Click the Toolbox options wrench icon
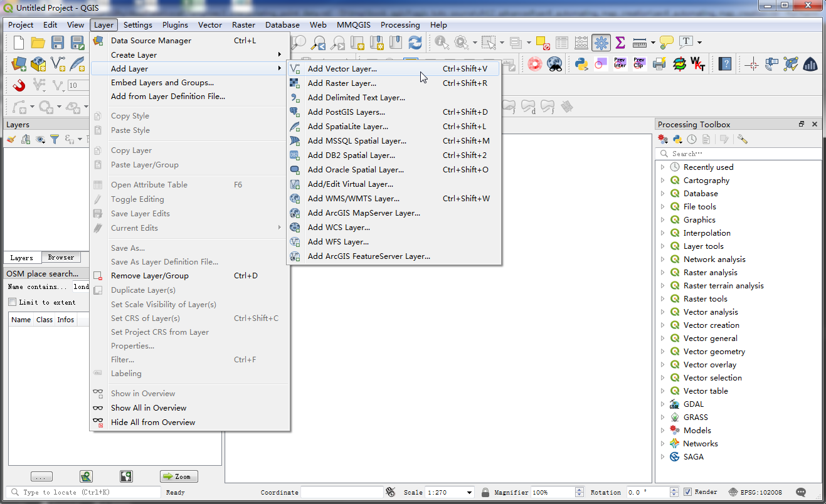This screenshot has height=504, width=826. 743,139
